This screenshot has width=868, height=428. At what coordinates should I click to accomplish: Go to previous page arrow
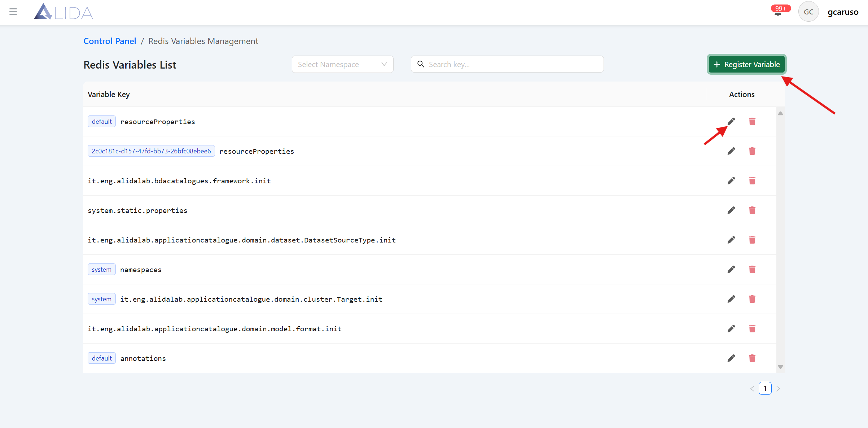point(752,389)
